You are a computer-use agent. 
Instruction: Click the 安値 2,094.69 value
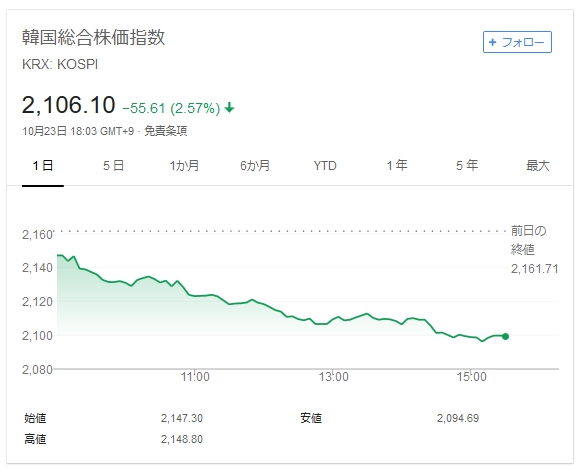458,418
